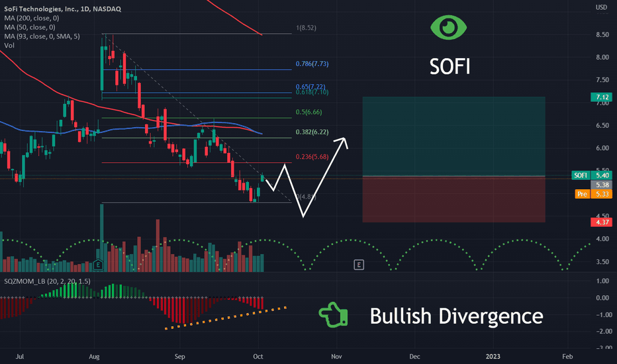Click the SOFI 5.40 price tag

(x=591, y=175)
